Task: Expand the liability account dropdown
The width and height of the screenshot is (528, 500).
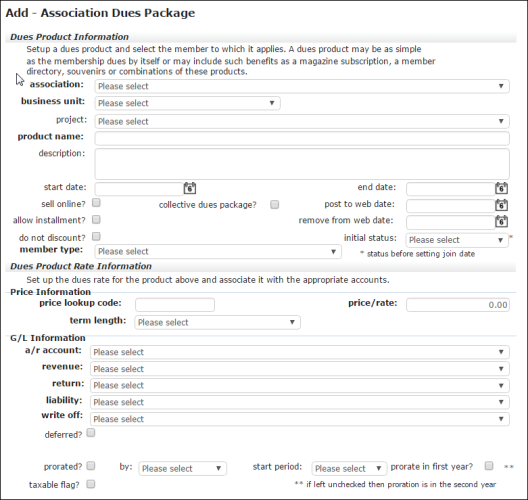Action: click(300, 402)
